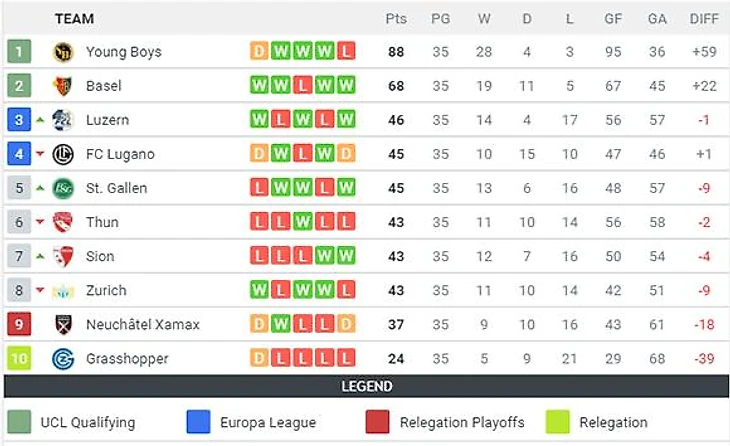Viewport: 730px width, 446px height.
Task: Click the red Relegation Playoffs legend swatch
Action: coord(377,422)
